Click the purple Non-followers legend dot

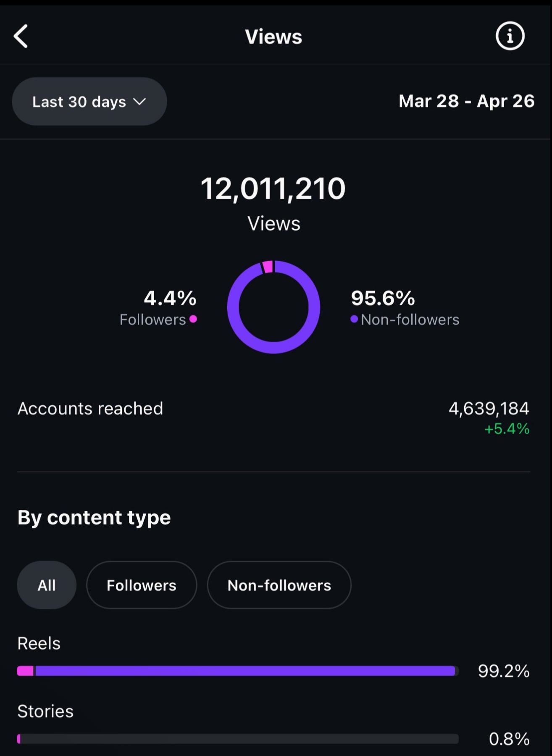pyautogui.click(x=354, y=319)
